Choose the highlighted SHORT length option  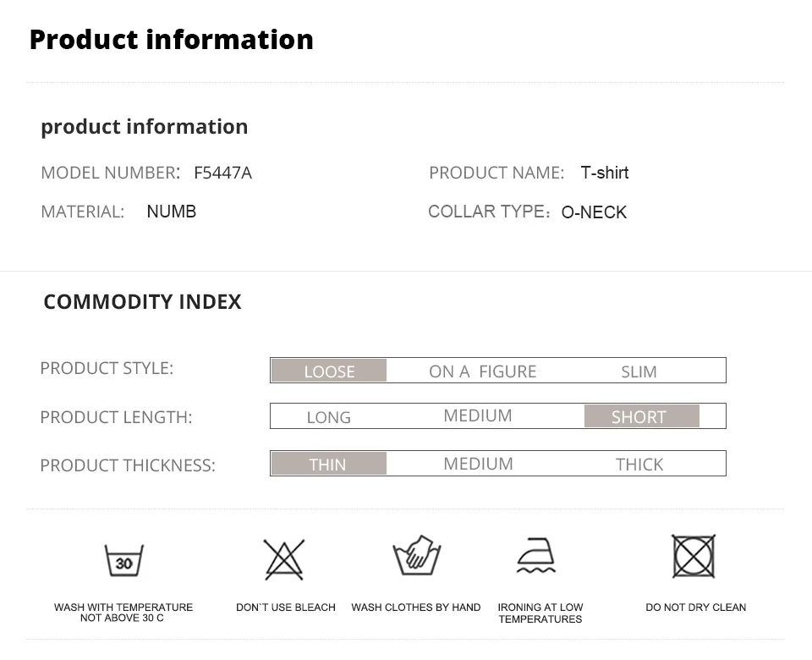click(642, 416)
